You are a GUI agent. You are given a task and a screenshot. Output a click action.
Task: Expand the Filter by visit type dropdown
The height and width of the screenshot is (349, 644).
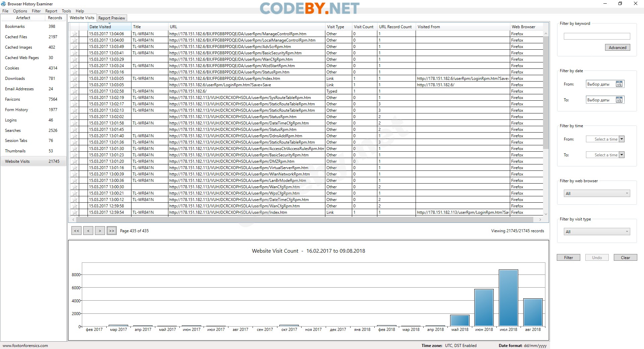[597, 232]
